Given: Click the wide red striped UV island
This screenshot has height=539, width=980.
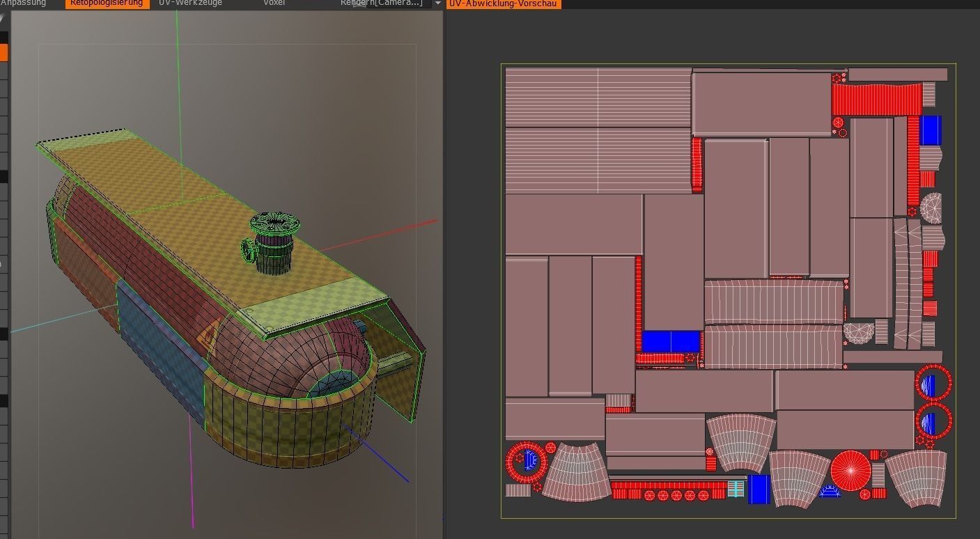Looking at the screenshot, I should point(877,100).
